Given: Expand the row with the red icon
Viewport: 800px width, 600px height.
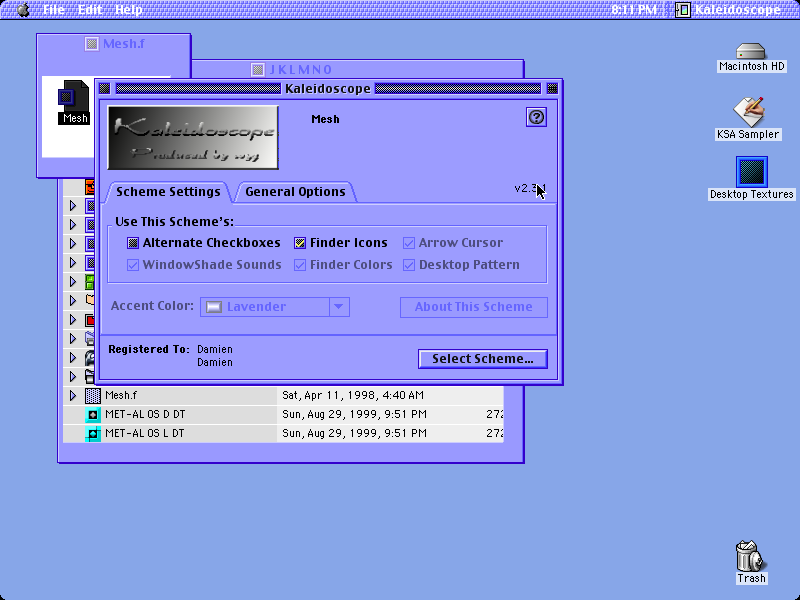Looking at the screenshot, I should 73,320.
